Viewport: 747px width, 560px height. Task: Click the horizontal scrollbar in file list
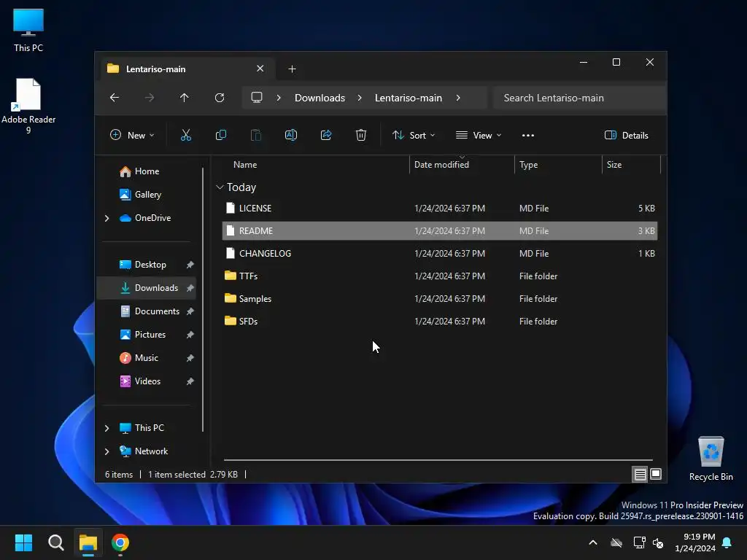click(438, 460)
